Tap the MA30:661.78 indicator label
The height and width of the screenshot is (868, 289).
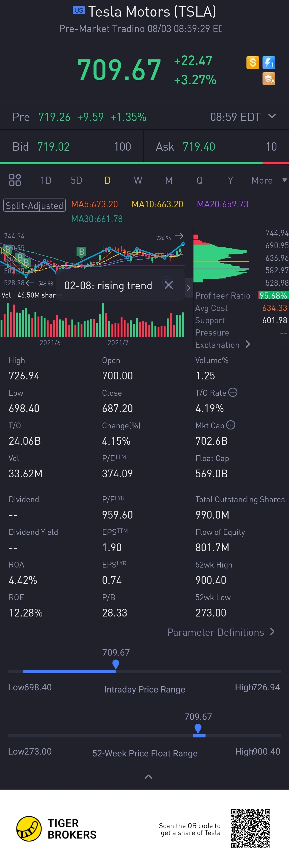pyautogui.click(x=97, y=219)
